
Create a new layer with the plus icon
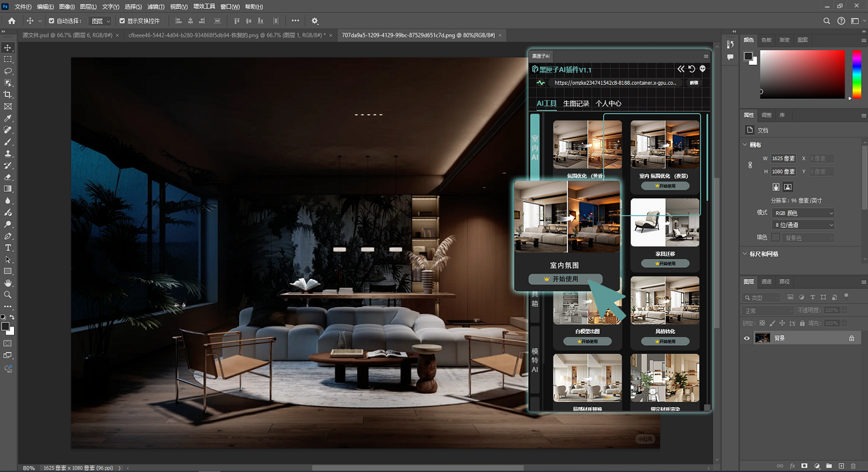[x=841, y=465]
